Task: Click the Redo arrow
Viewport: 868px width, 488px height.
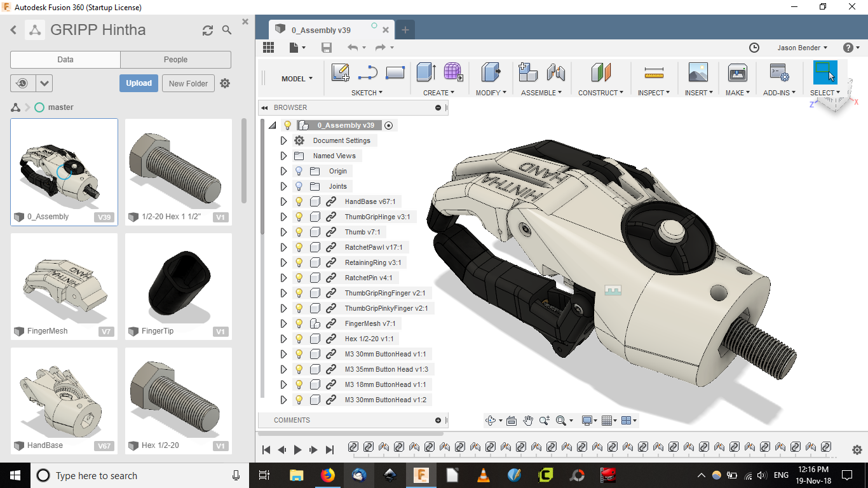Action: tap(381, 48)
